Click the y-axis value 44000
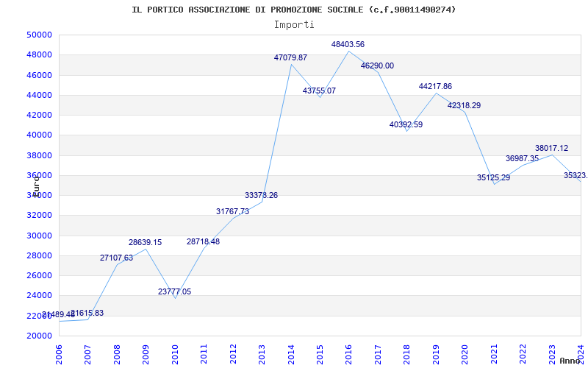Viewport: 588px width, 368px height. coord(39,95)
